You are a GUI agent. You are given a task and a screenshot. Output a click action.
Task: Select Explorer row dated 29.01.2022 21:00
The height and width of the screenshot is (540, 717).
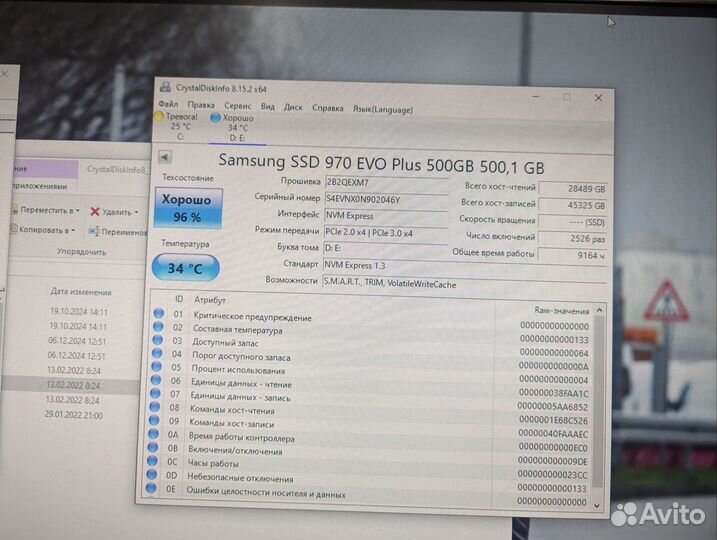pos(74,415)
